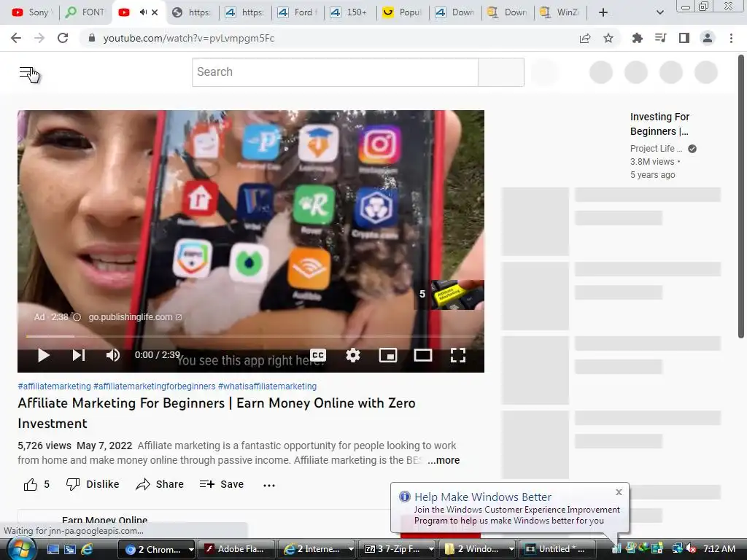Save video to a playlist

(x=222, y=484)
